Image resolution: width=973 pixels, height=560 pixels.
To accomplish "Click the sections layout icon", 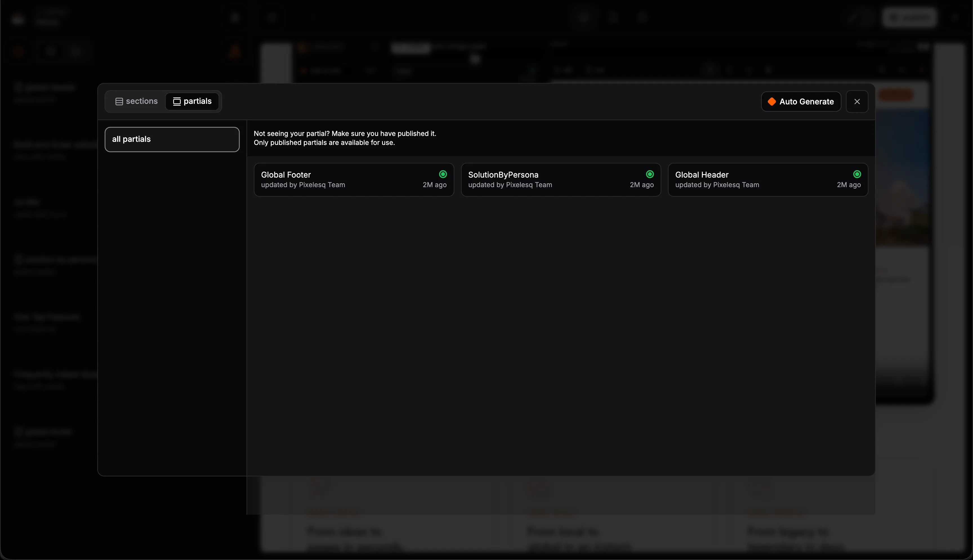I will click(x=119, y=102).
